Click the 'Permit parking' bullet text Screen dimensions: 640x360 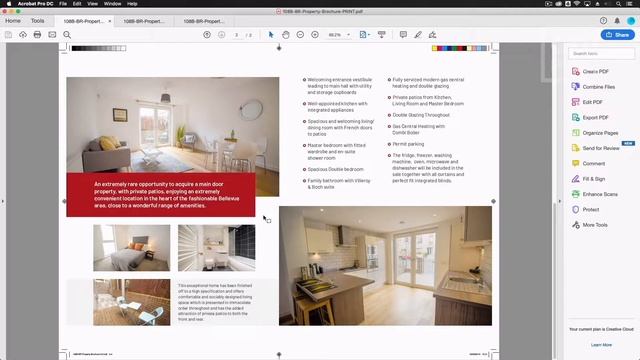tap(408, 144)
